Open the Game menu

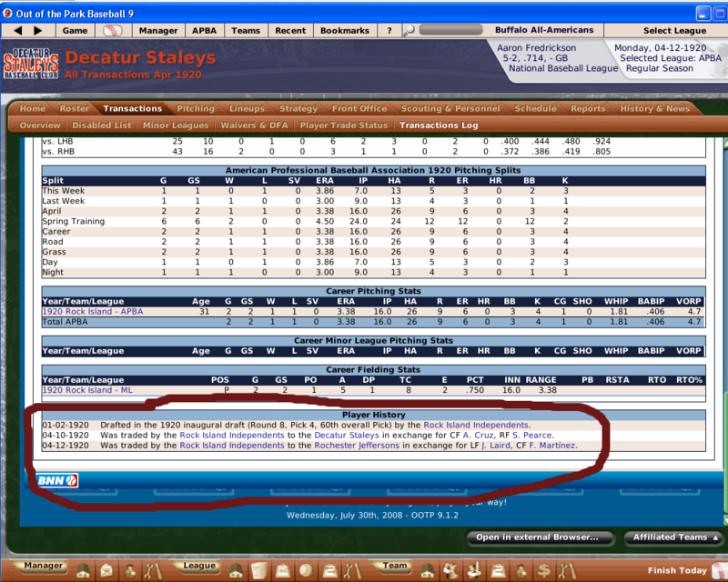click(75, 31)
